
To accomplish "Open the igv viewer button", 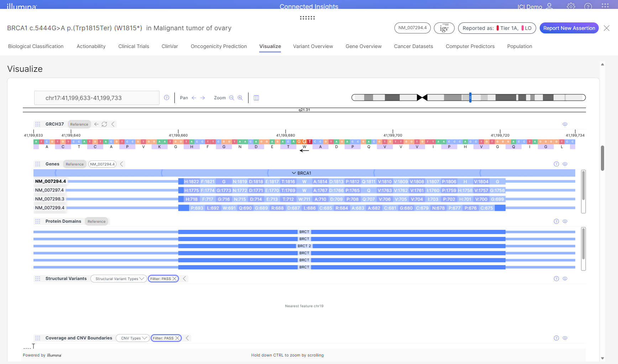I will point(444,28).
